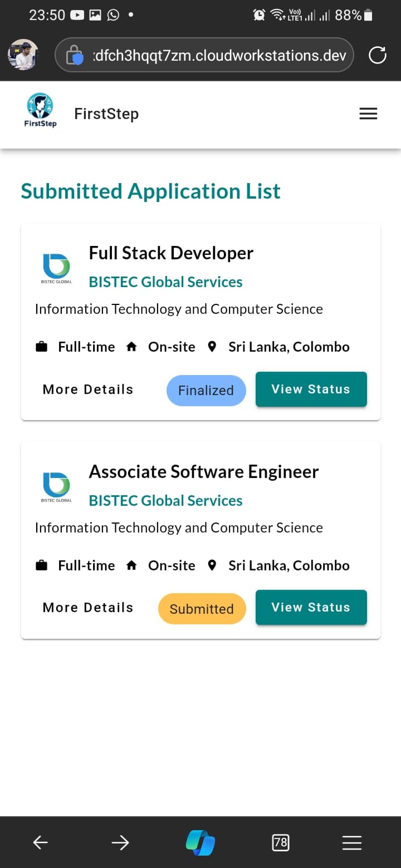Click View Status for Full Stack Developer

coord(311,389)
